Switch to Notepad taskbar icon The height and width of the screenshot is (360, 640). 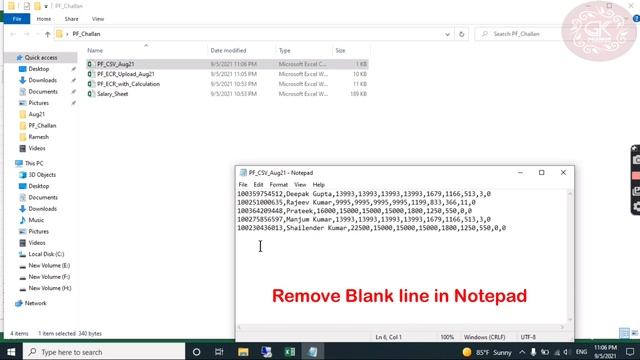(313, 352)
